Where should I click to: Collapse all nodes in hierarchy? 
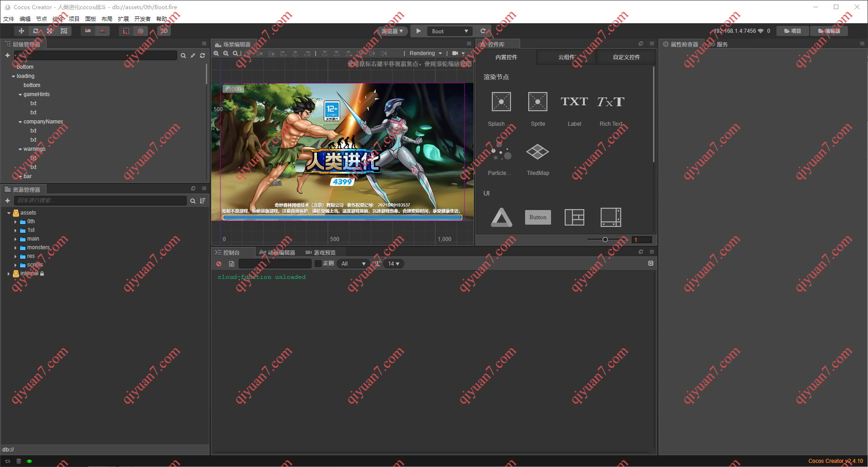click(x=193, y=56)
